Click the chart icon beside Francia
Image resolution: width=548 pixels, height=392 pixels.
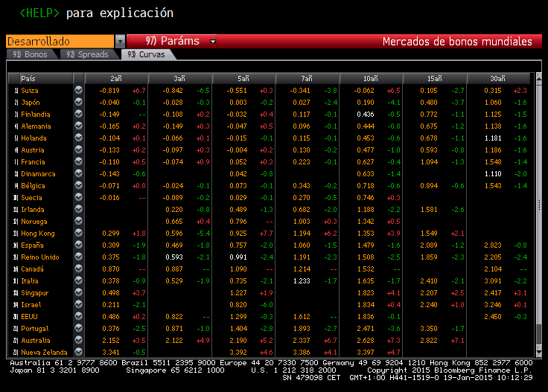coord(79,161)
